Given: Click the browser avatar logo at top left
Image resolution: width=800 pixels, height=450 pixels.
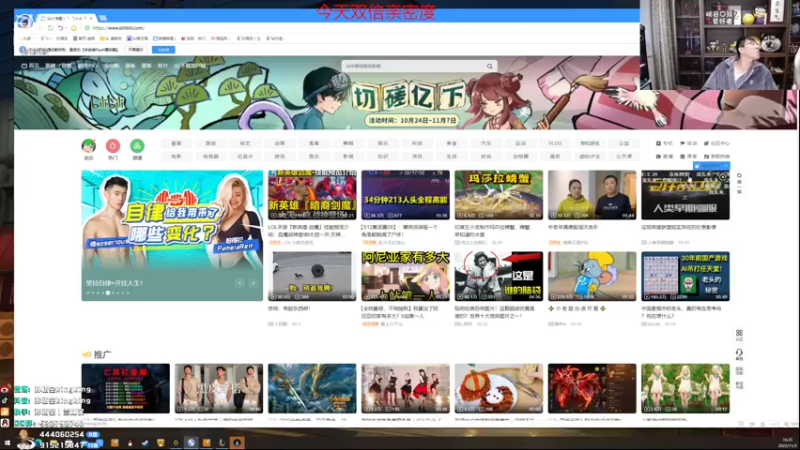Looking at the screenshot, I should (23, 22).
